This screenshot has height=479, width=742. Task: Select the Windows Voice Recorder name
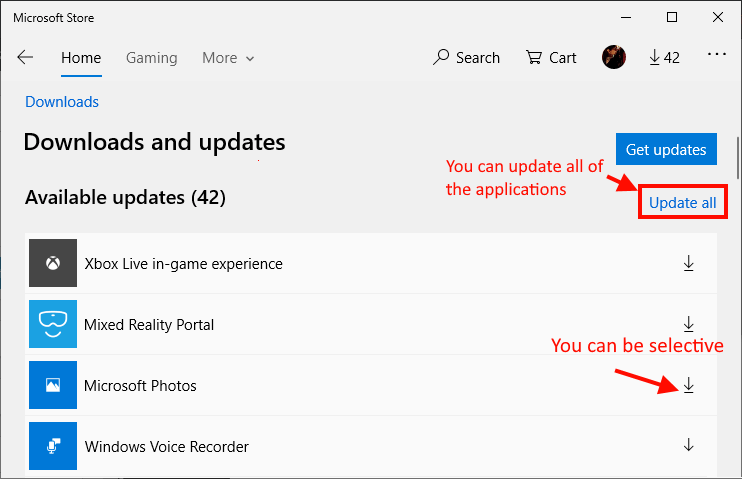point(167,447)
